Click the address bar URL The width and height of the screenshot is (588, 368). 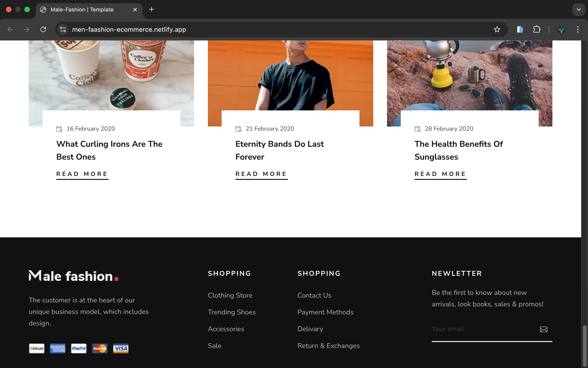click(129, 29)
